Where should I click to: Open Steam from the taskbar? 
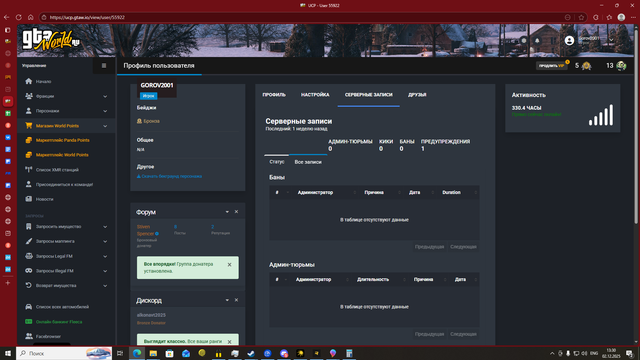click(251, 353)
